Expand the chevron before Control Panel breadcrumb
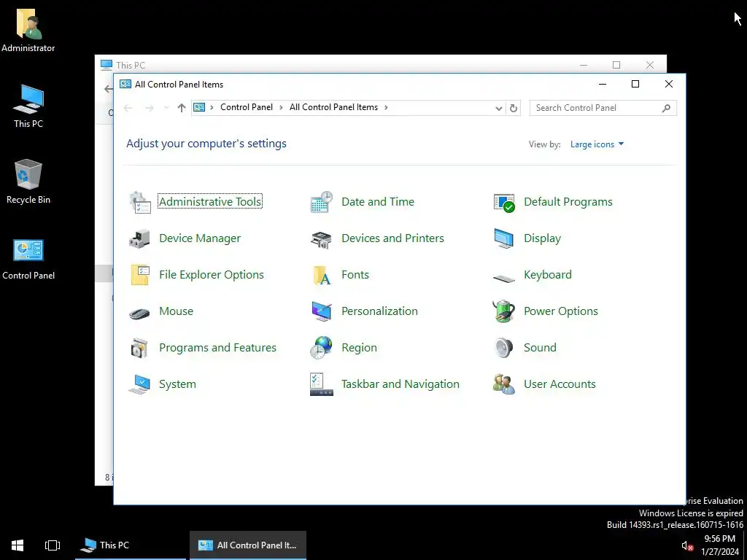747x560 pixels. tap(212, 108)
